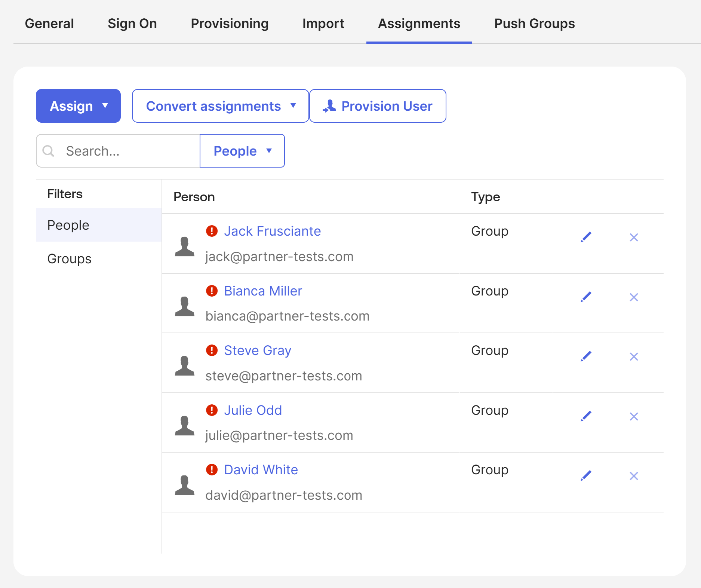Image resolution: width=701 pixels, height=588 pixels.
Task: Edit David White's assignment pencil icon
Action: [x=586, y=476]
